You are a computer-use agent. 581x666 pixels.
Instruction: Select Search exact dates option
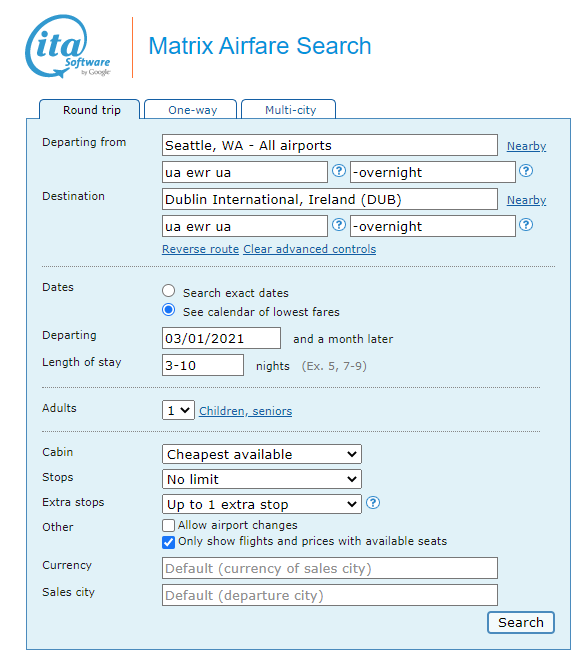click(169, 291)
